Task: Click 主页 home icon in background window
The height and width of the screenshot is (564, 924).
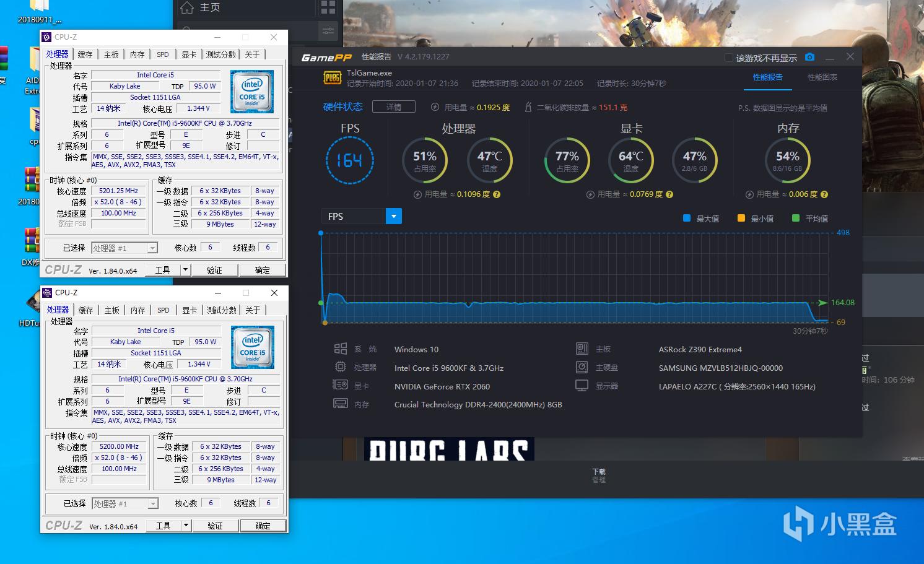Action: [x=186, y=7]
